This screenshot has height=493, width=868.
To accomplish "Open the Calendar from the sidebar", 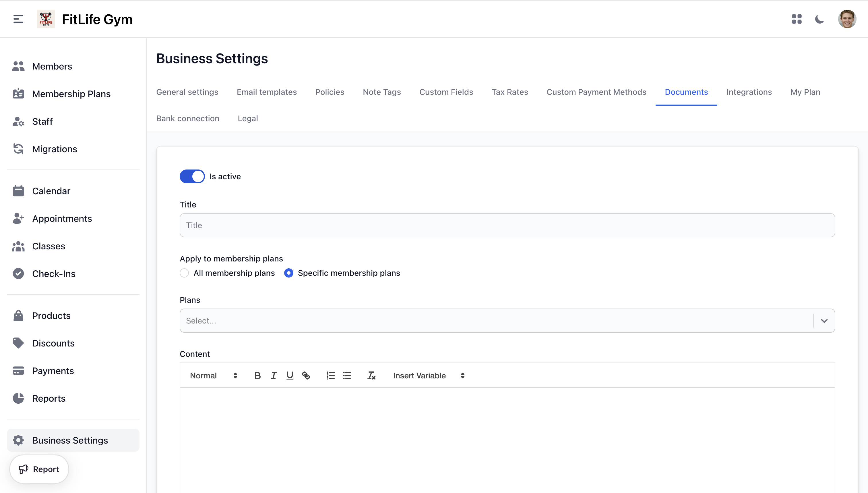I will pos(19,191).
